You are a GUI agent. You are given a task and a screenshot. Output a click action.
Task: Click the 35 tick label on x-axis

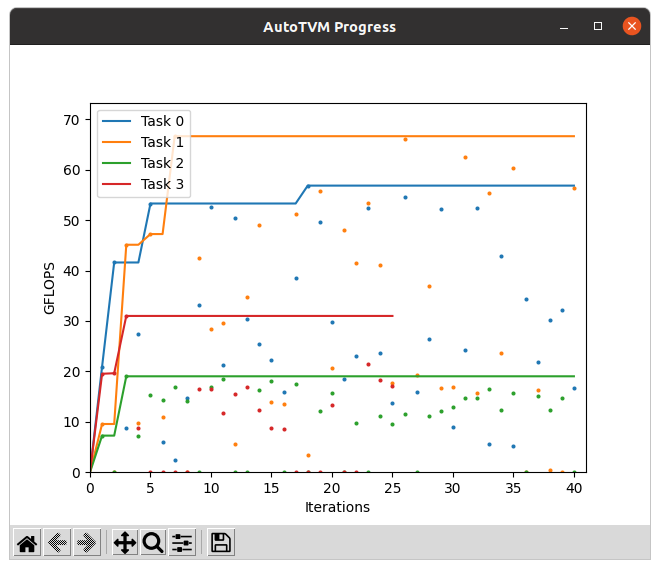[x=513, y=488]
